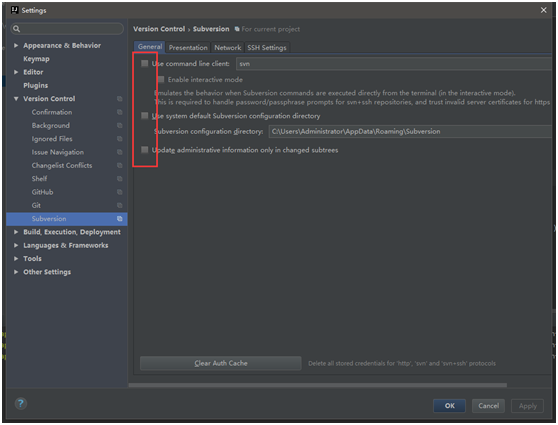Open Issue Navigation settings
558x425 pixels.
click(58, 152)
